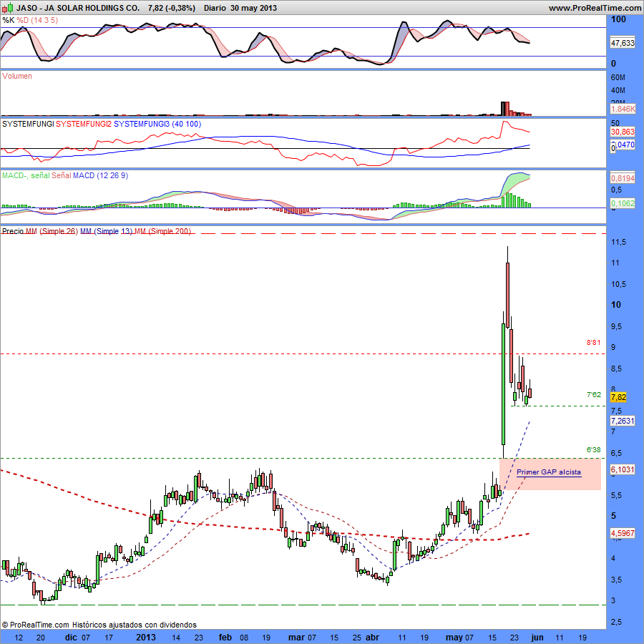Image resolution: width=644 pixels, height=644 pixels.
Task: Click the 30,863 indicator value tag
Action: pyautogui.click(x=623, y=132)
